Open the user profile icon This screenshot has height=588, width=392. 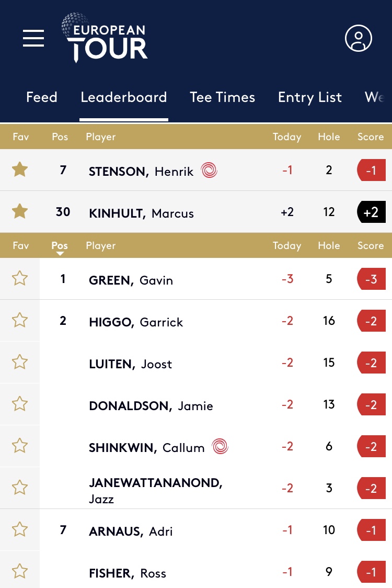358,38
